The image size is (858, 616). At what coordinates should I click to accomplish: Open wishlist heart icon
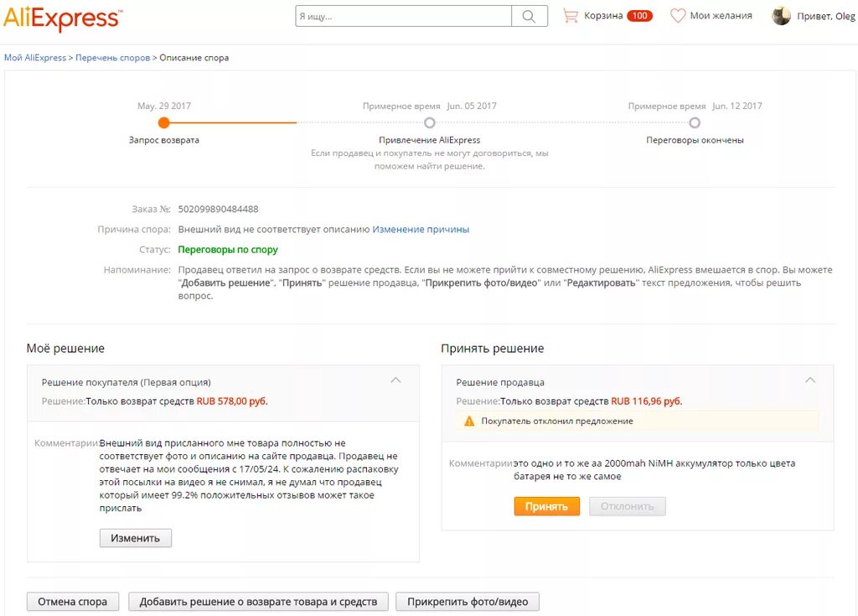678,16
